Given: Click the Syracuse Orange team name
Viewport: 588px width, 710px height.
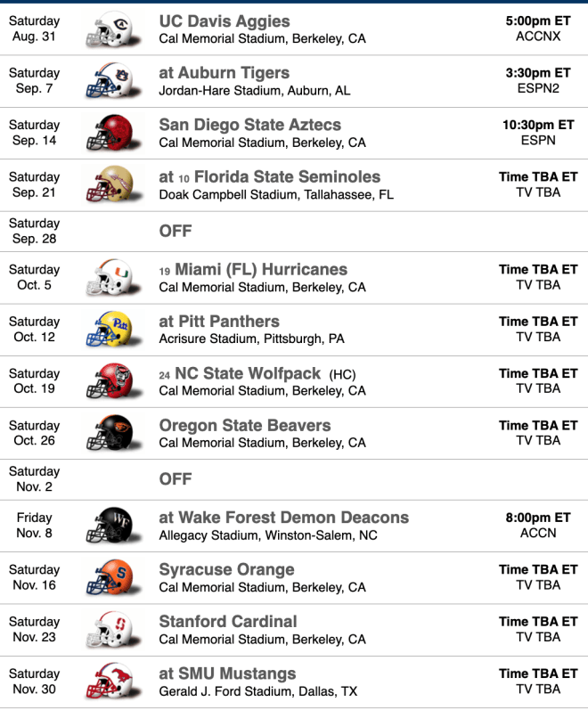Looking at the screenshot, I should tap(226, 569).
